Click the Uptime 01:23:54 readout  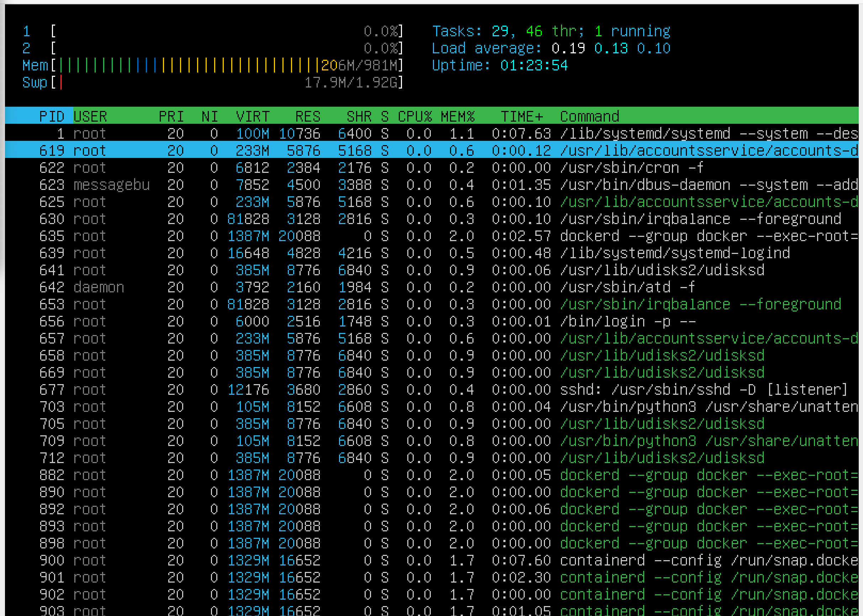(500, 65)
